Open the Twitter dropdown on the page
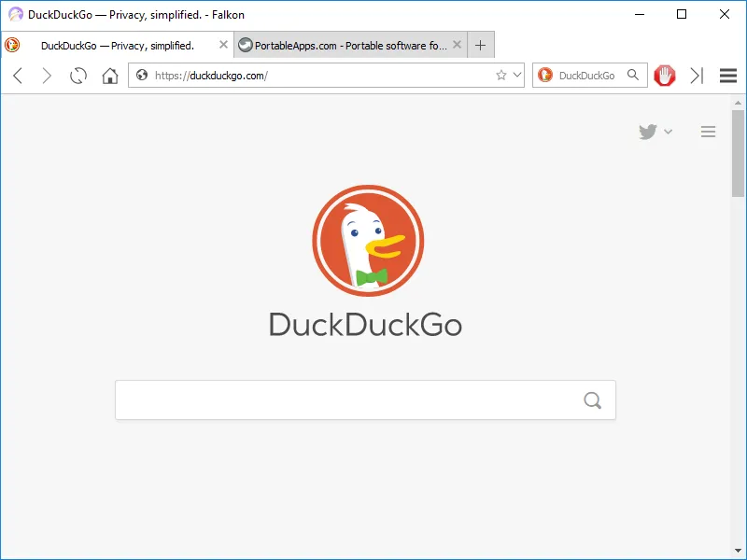This screenshot has width=747, height=560. 655,132
